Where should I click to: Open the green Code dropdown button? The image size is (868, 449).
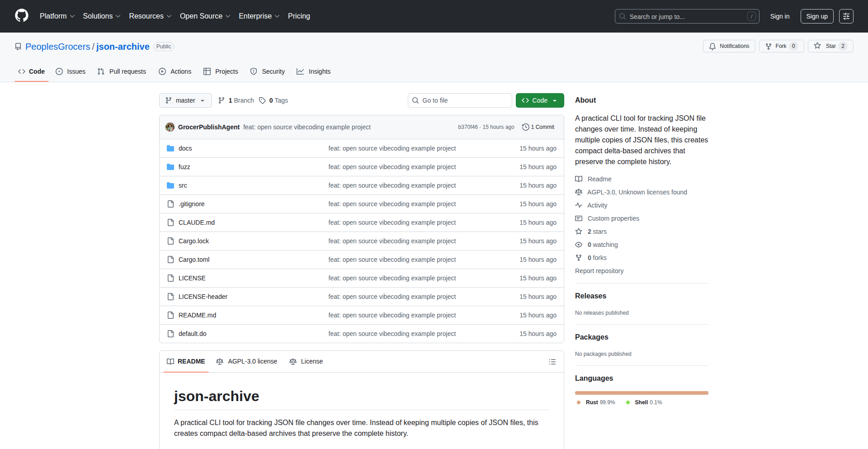click(540, 100)
